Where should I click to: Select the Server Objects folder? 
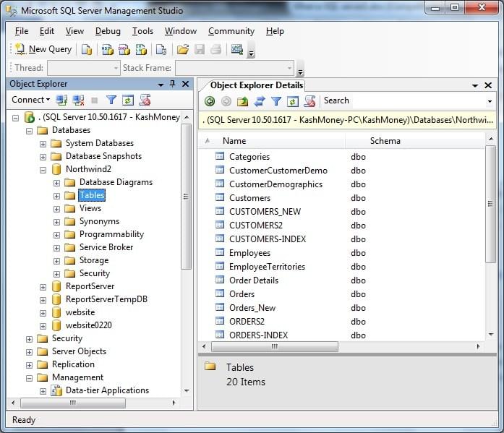coord(79,351)
